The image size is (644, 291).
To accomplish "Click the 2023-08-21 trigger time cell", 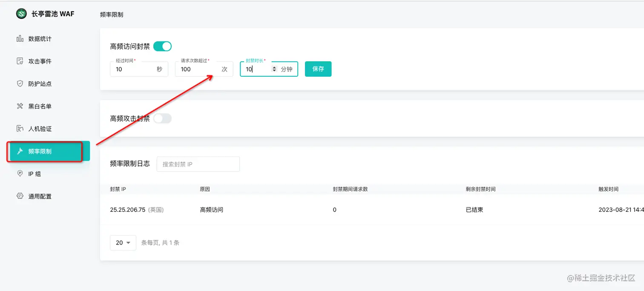I will point(621,210).
